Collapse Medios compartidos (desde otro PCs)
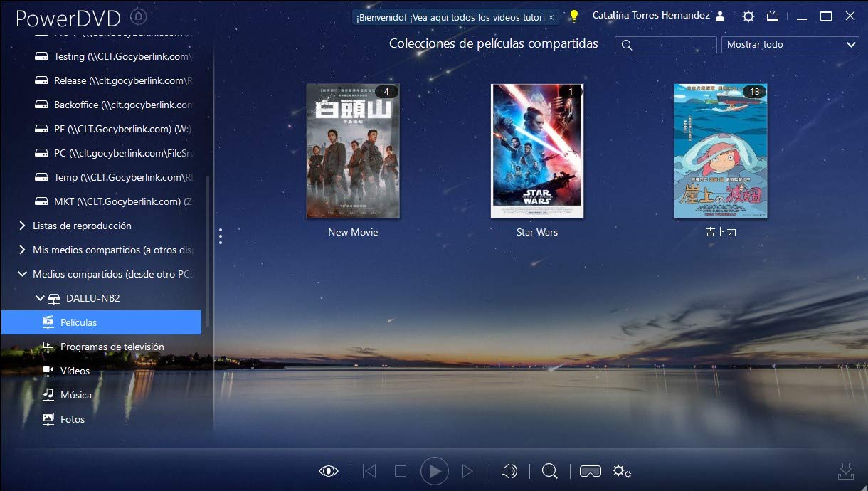The width and height of the screenshot is (868, 491). click(23, 274)
